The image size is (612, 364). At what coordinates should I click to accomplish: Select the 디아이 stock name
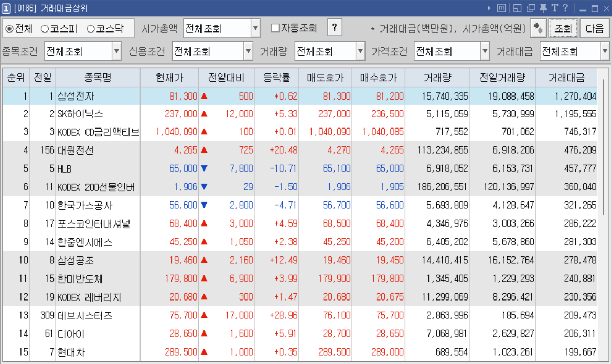point(71,334)
